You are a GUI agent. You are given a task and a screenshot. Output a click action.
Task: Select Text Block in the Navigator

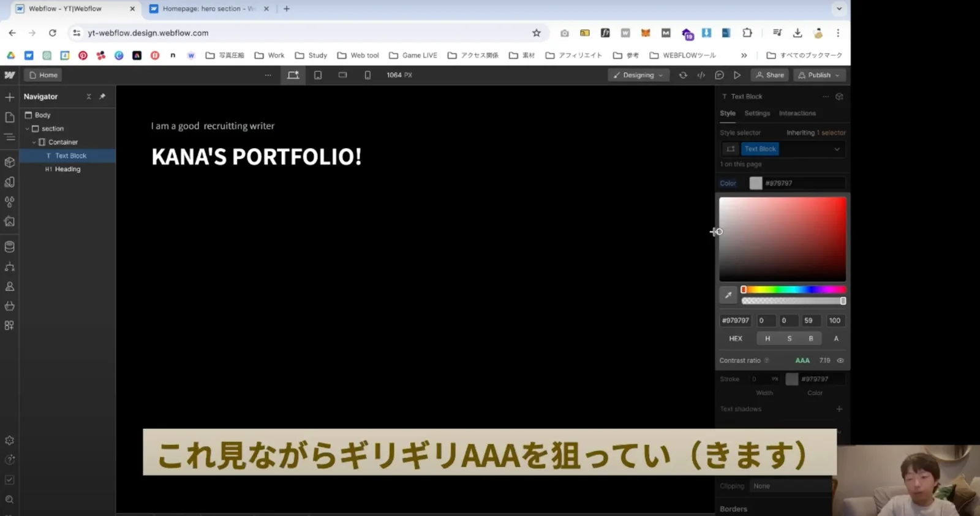(x=67, y=156)
